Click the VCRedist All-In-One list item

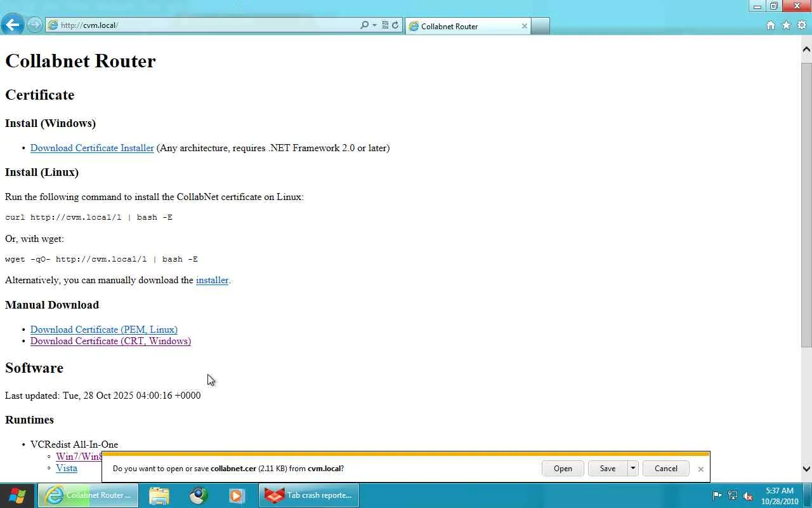point(74,444)
